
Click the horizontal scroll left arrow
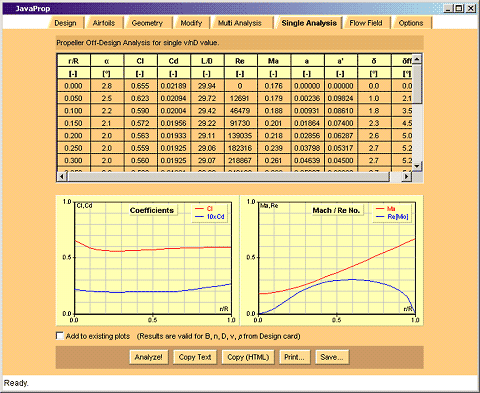pos(62,177)
